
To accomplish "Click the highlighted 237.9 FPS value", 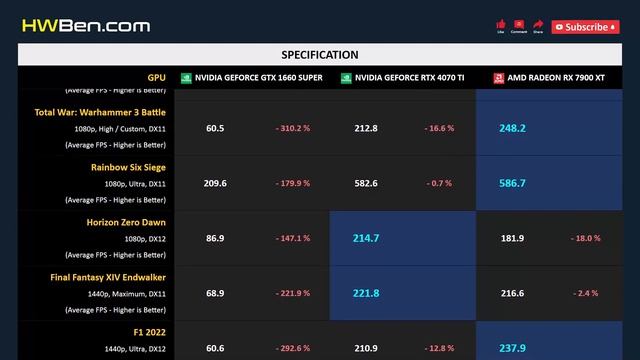I will 512,349.
